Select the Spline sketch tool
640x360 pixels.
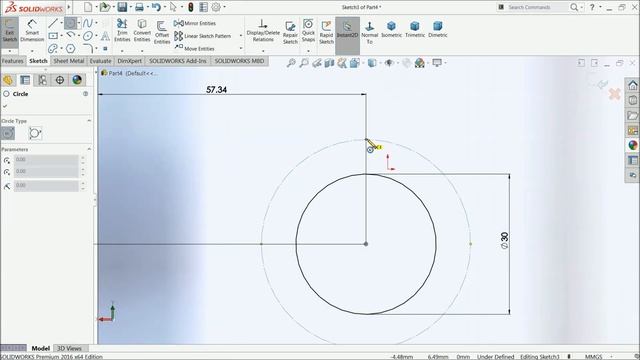pyautogui.click(x=88, y=23)
